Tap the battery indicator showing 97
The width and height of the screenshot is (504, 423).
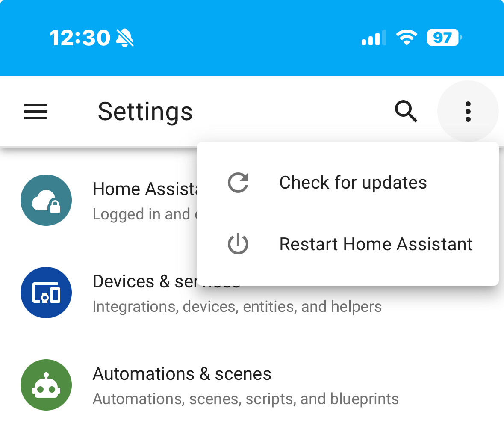pyautogui.click(x=444, y=38)
